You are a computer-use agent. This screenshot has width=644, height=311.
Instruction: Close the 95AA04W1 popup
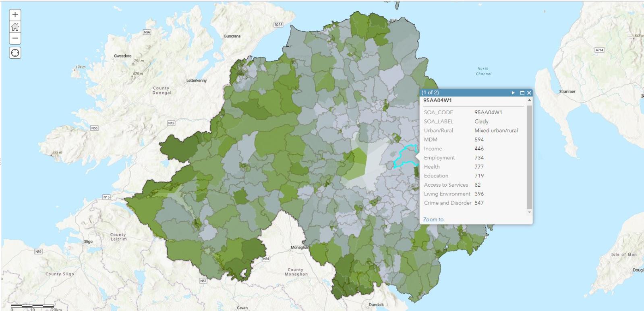(529, 93)
